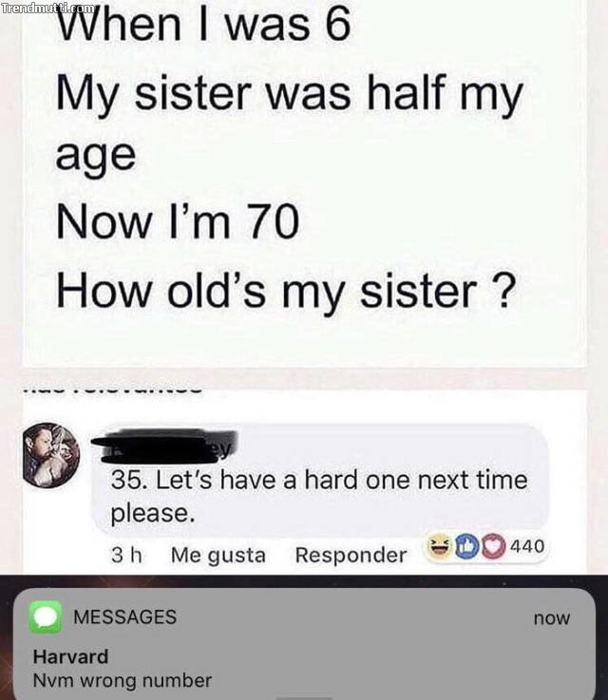Click the Messages app icon in notification
The width and height of the screenshot is (608, 700).
click(x=45, y=617)
